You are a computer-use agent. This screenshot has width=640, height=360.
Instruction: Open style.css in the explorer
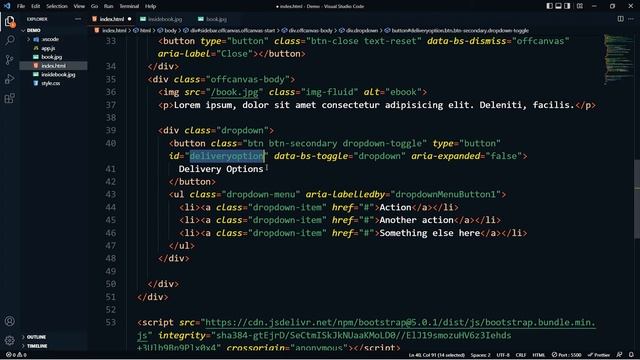51,83
